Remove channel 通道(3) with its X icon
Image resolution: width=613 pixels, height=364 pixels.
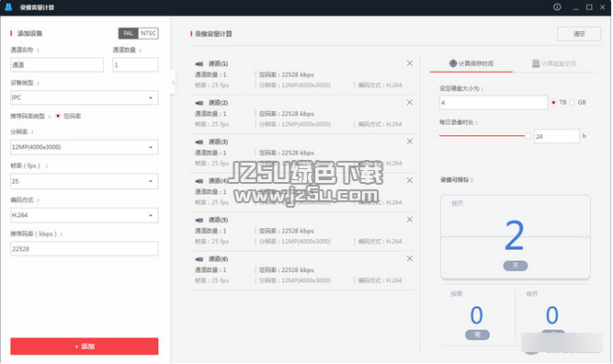pos(409,142)
